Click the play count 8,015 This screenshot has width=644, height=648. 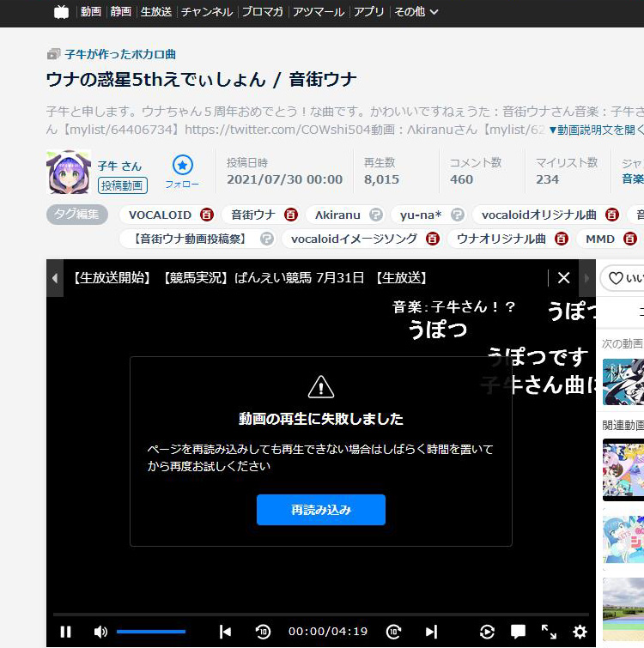coord(381,179)
